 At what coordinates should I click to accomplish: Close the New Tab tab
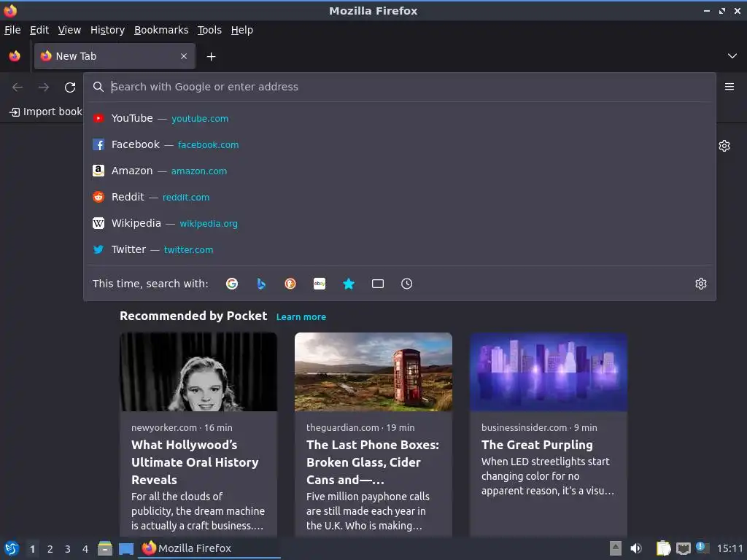[x=184, y=56]
